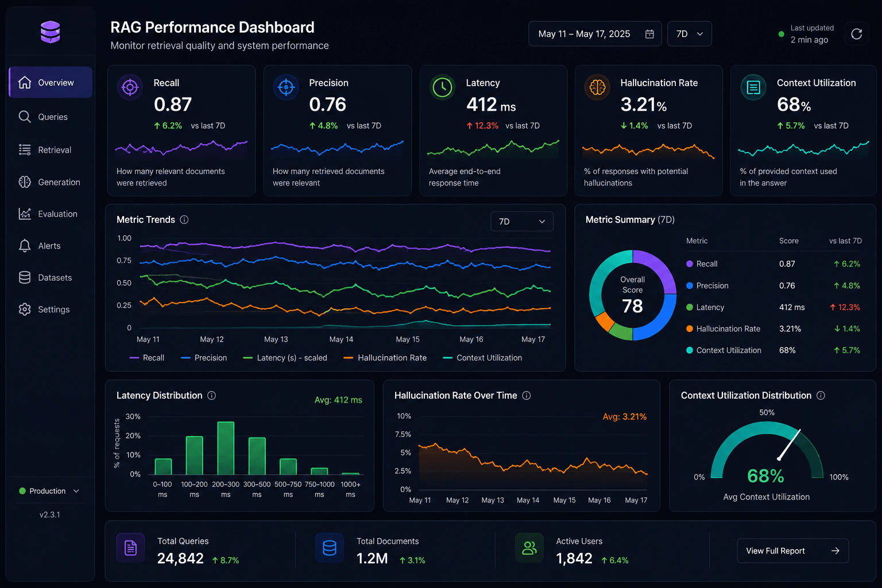This screenshot has height=588, width=882.
Task: Switch to the Evaluation page
Action: tap(51, 214)
